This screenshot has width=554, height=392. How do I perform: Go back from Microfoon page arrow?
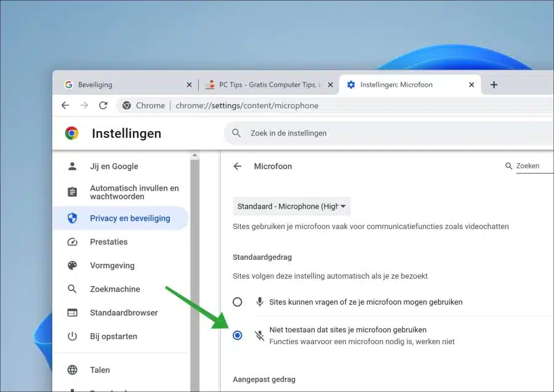238,166
